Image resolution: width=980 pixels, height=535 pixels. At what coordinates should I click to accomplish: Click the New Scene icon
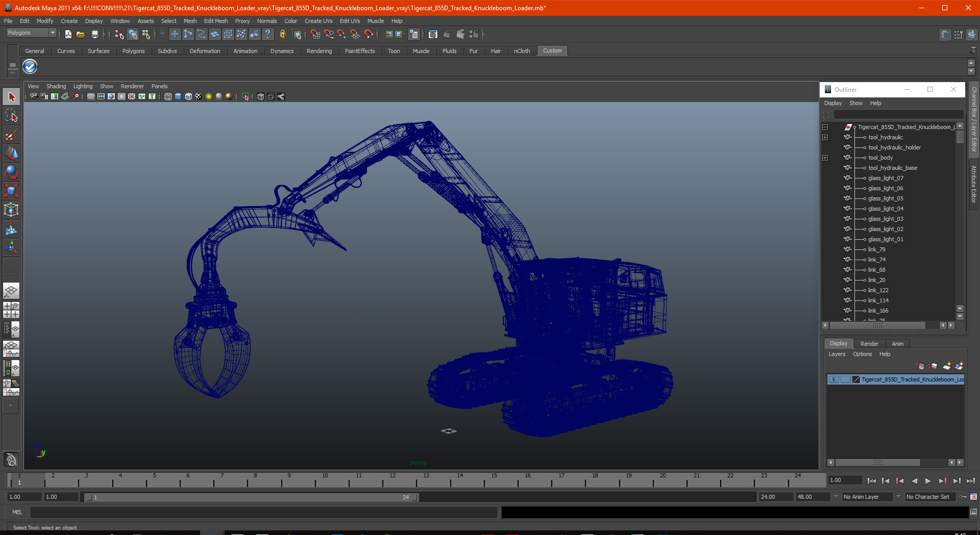pos(68,34)
